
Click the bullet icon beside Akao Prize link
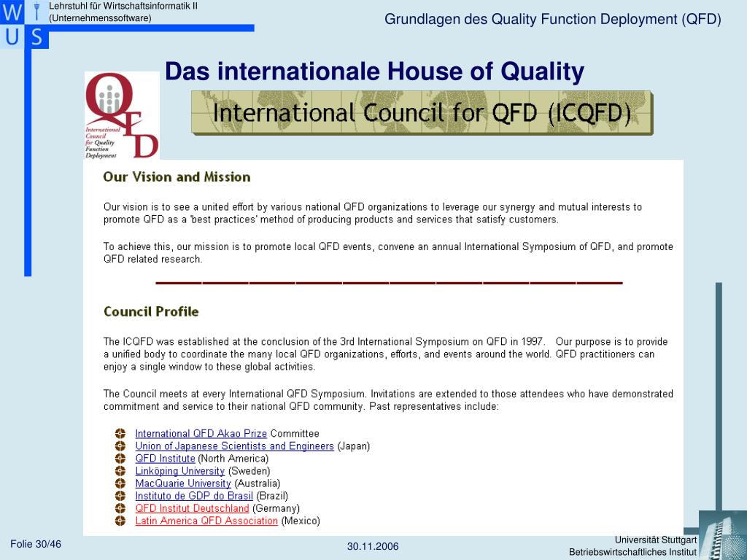pyautogui.click(x=120, y=433)
